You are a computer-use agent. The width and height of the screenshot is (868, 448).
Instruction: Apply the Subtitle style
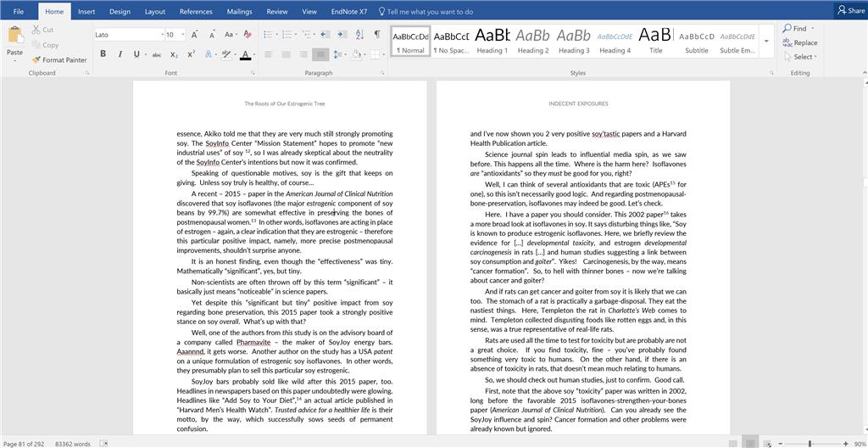click(x=697, y=42)
